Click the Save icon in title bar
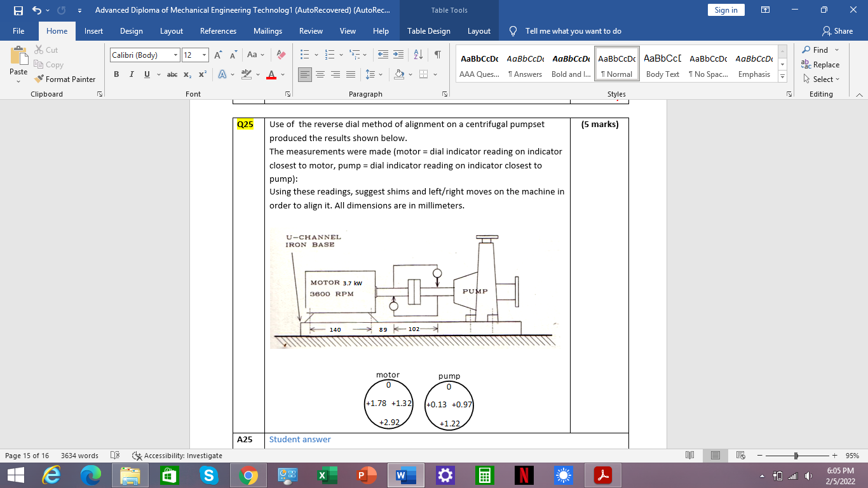The height and width of the screenshot is (488, 868). [x=18, y=10]
